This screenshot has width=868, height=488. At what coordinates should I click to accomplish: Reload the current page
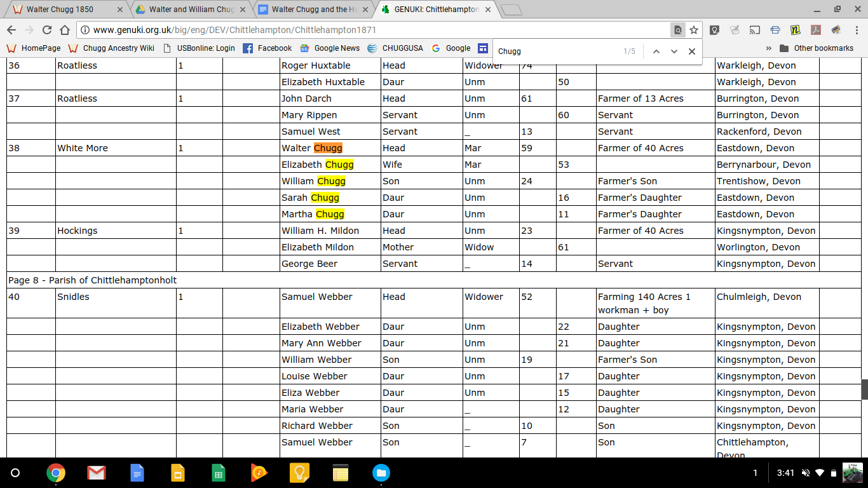click(x=46, y=30)
